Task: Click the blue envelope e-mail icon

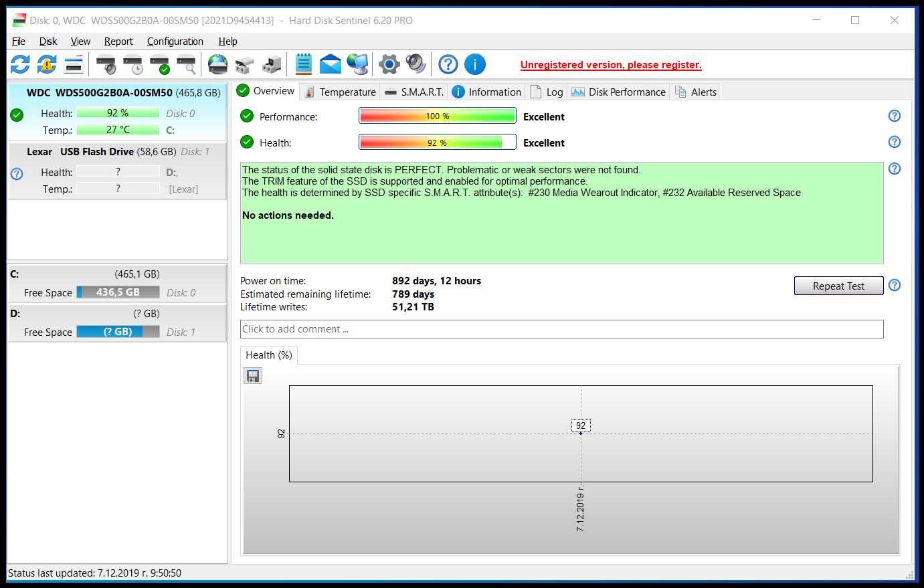Action: [x=331, y=64]
